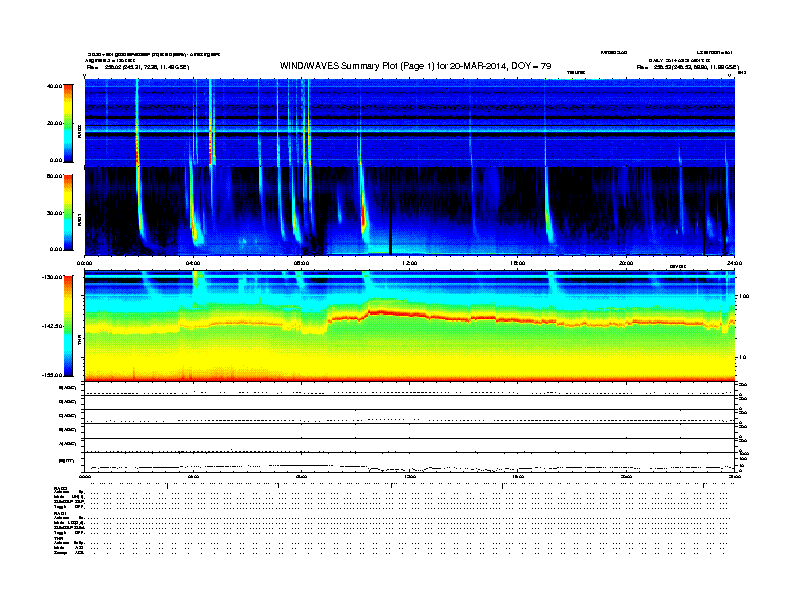Click the 10 label on TNR right axis
Image resolution: width=792 pixels, height=612 pixels.
(x=745, y=358)
